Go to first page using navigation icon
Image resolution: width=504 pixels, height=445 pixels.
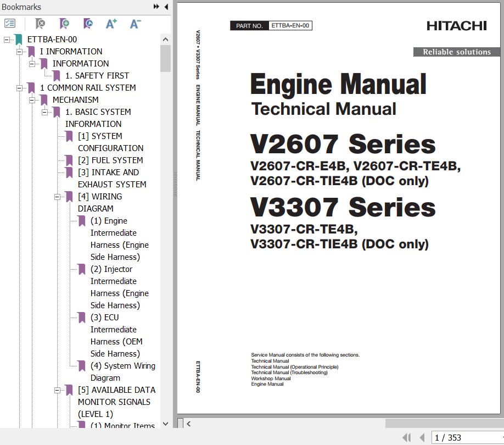coord(407,438)
